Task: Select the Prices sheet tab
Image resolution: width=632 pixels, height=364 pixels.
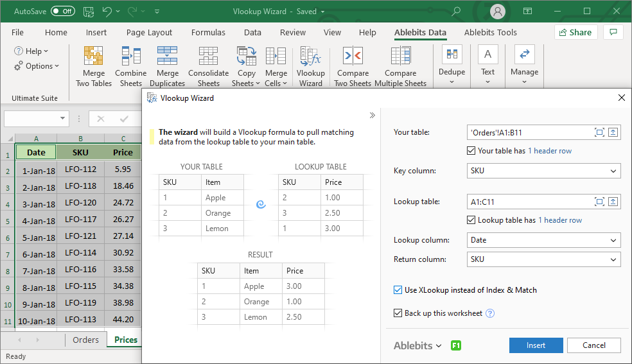Action: [126, 340]
